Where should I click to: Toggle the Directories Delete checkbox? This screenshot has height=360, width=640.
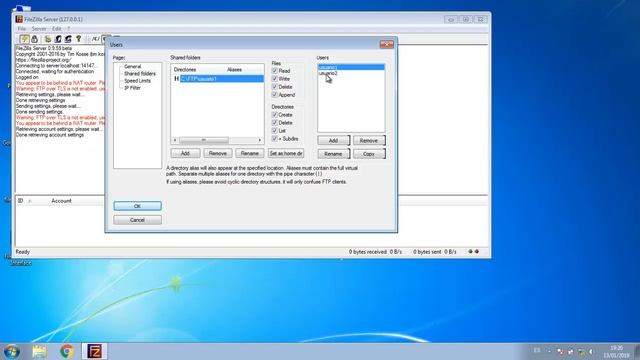pyautogui.click(x=275, y=122)
